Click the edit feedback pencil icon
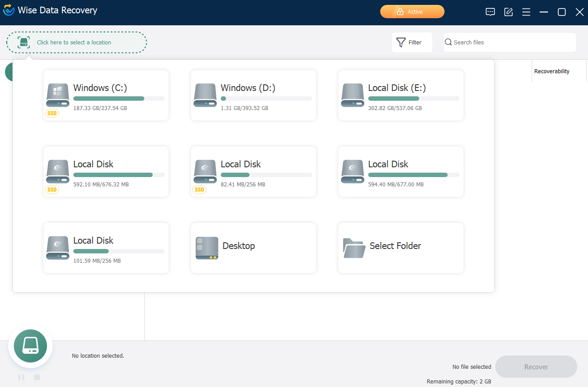Viewport: 588px width, 387px height. pos(508,12)
